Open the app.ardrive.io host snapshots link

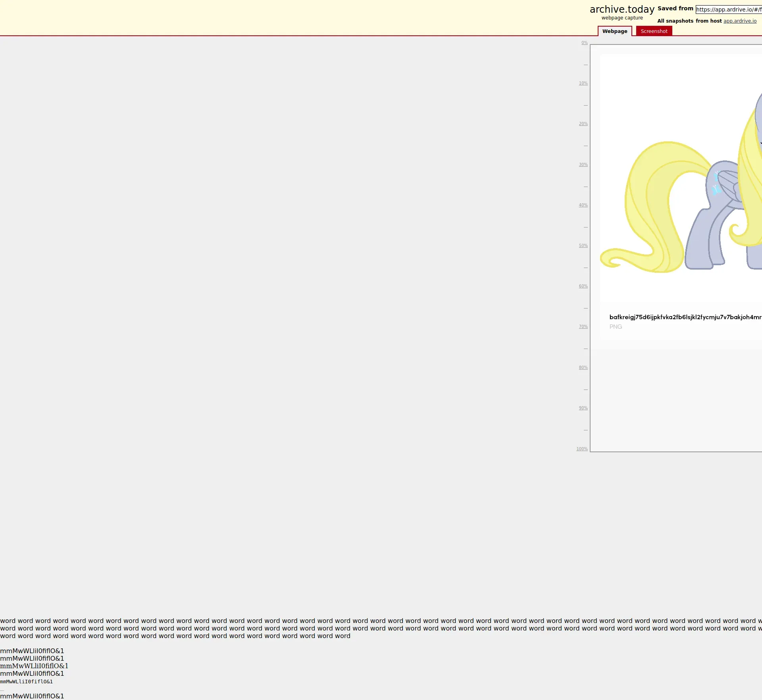(740, 21)
